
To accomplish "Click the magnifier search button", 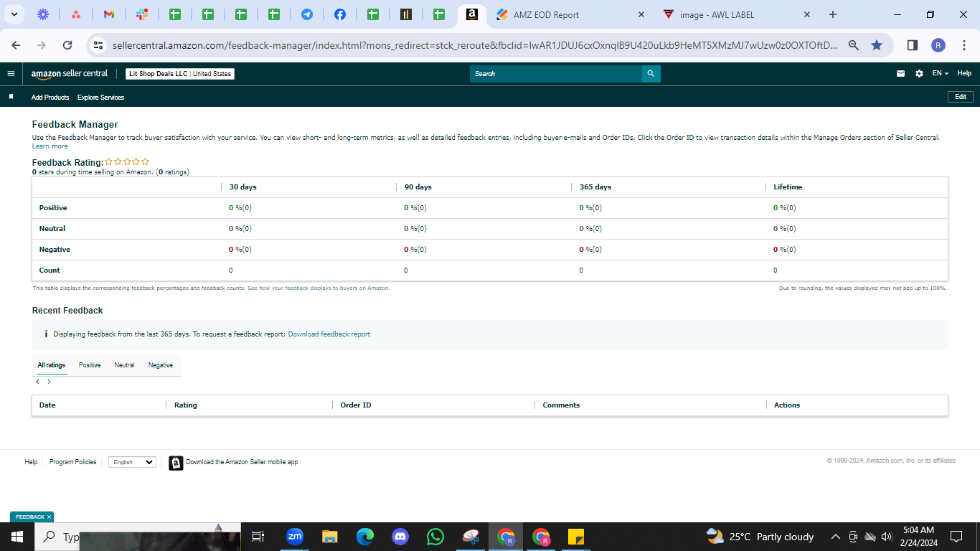I will coord(651,74).
